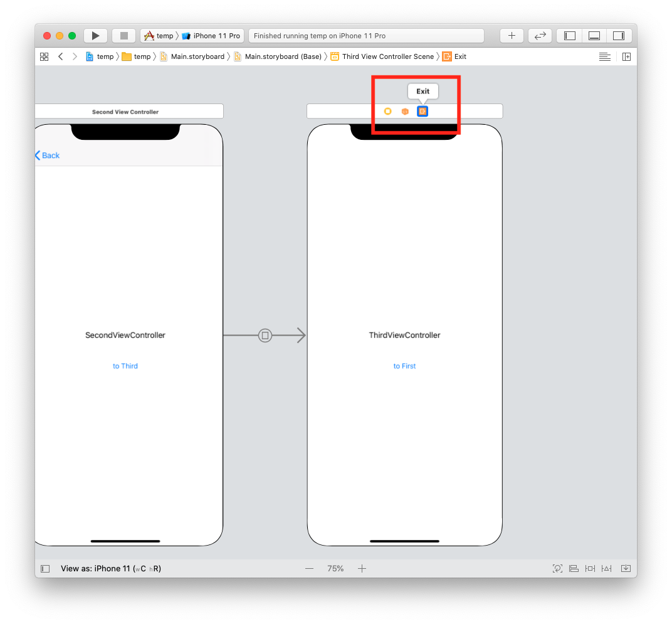Toggle the Debug area bottom panel
The image size is (672, 624).
coord(594,36)
